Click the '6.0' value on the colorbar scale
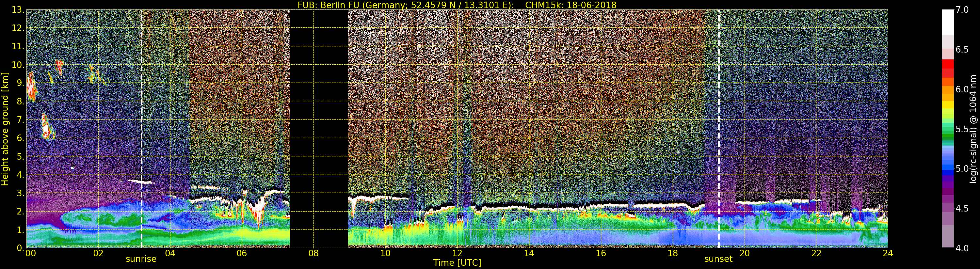This screenshot has width=980, height=269. tap(962, 89)
